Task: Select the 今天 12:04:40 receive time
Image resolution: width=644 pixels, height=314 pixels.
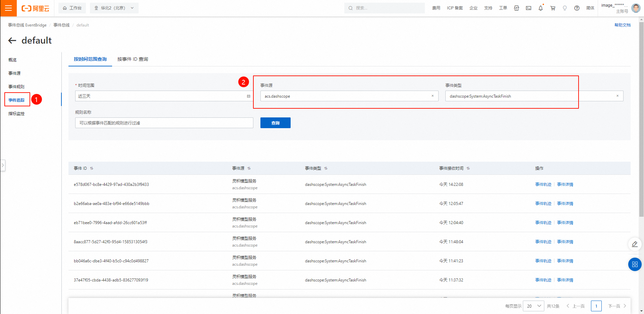Action: tap(451, 223)
